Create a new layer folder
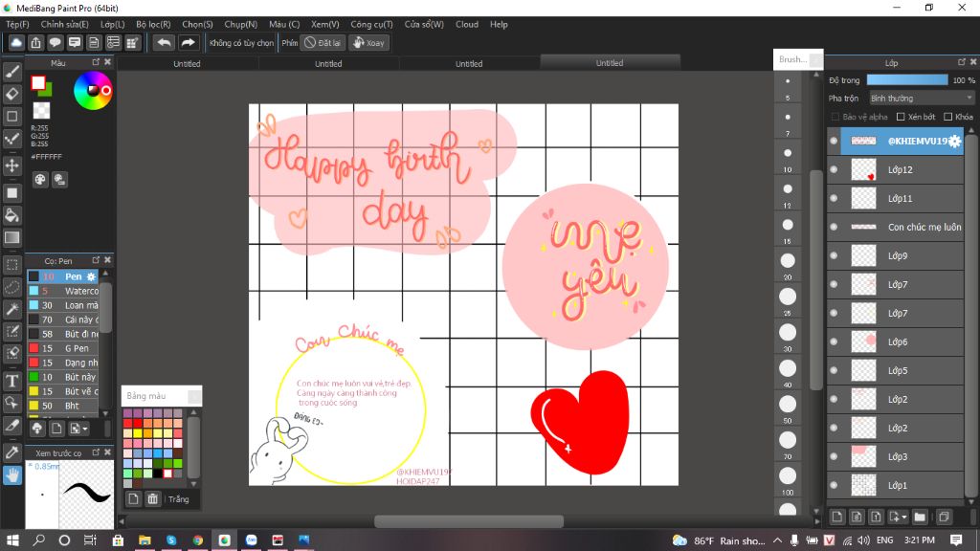Screen dimensions: 980x551 (920, 517)
